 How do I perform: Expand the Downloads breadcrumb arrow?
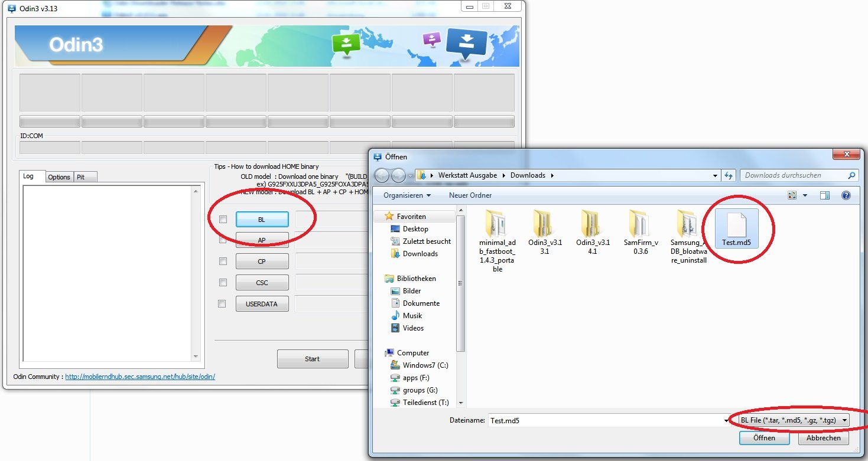[x=552, y=175]
